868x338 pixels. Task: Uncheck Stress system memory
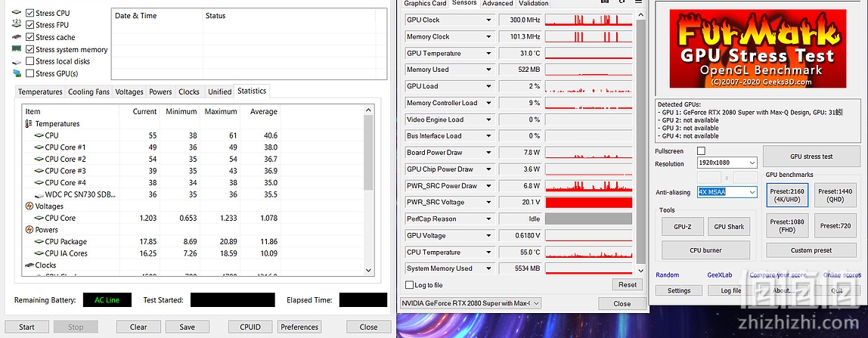(x=30, y=49)
